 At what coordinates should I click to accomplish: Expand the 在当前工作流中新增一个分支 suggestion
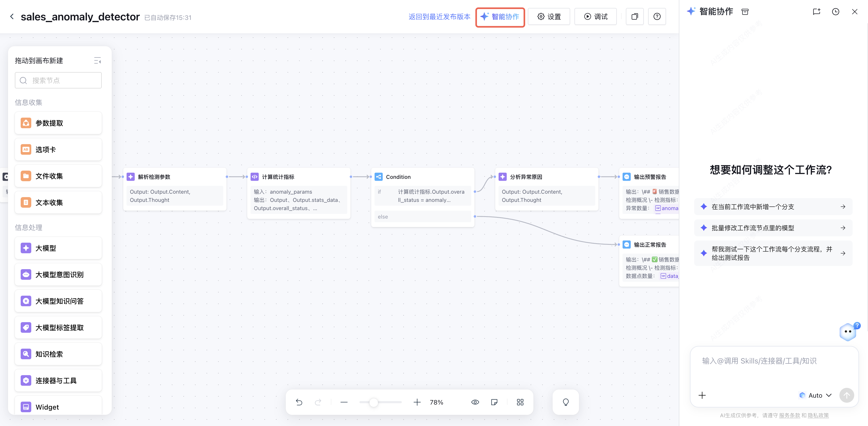773,207
